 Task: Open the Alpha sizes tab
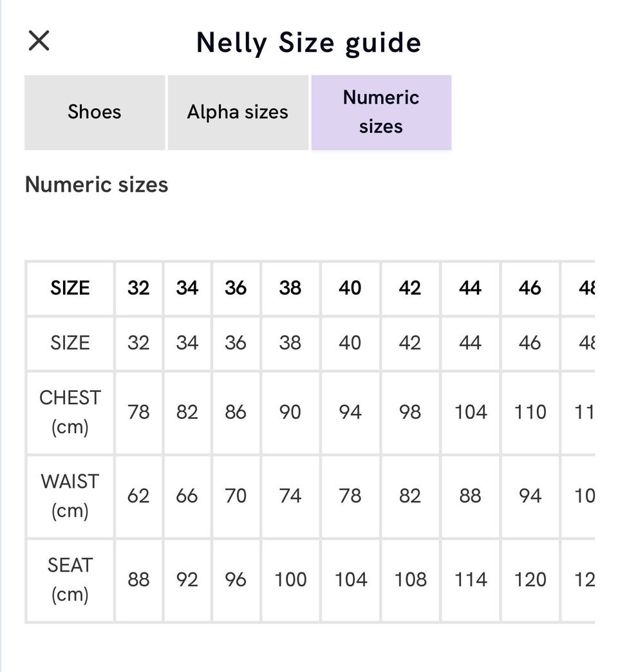(238, 112)
